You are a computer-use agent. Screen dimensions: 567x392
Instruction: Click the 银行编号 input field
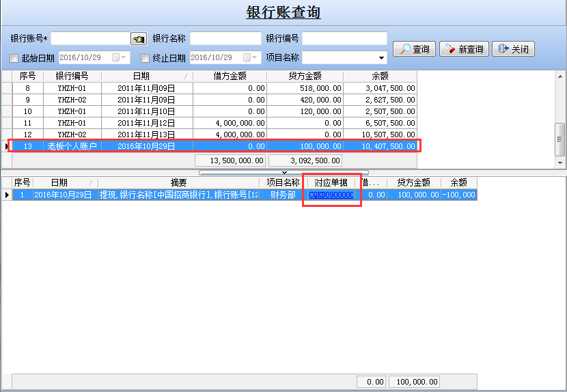click(344, 39)
